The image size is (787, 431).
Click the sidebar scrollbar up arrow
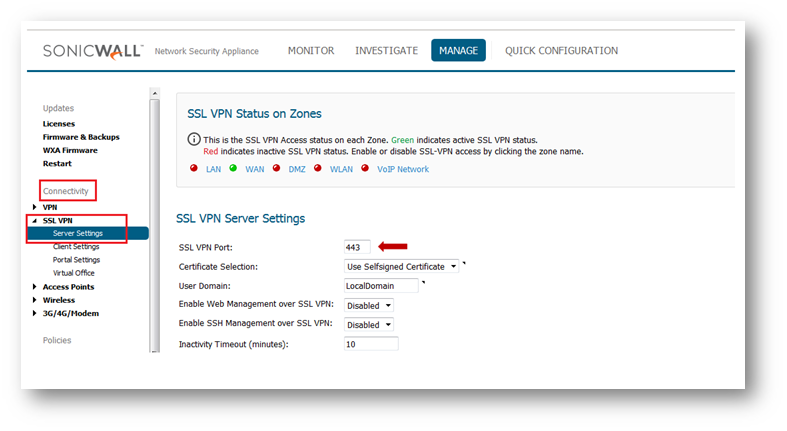(155, 93)
